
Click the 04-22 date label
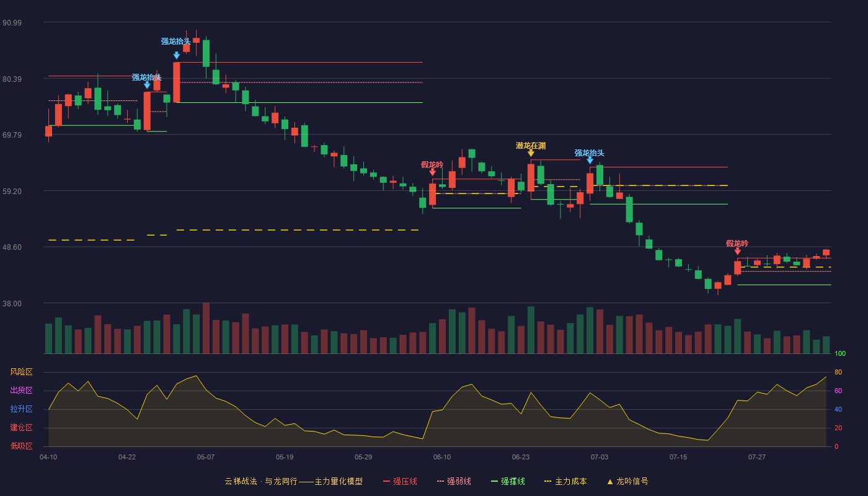(127, 457)
